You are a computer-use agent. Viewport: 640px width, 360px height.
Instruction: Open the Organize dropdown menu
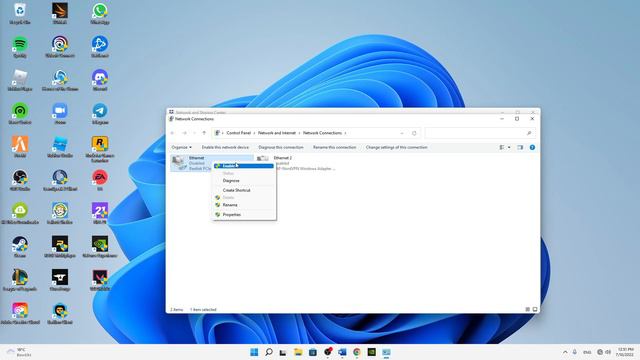coord(181,147)
